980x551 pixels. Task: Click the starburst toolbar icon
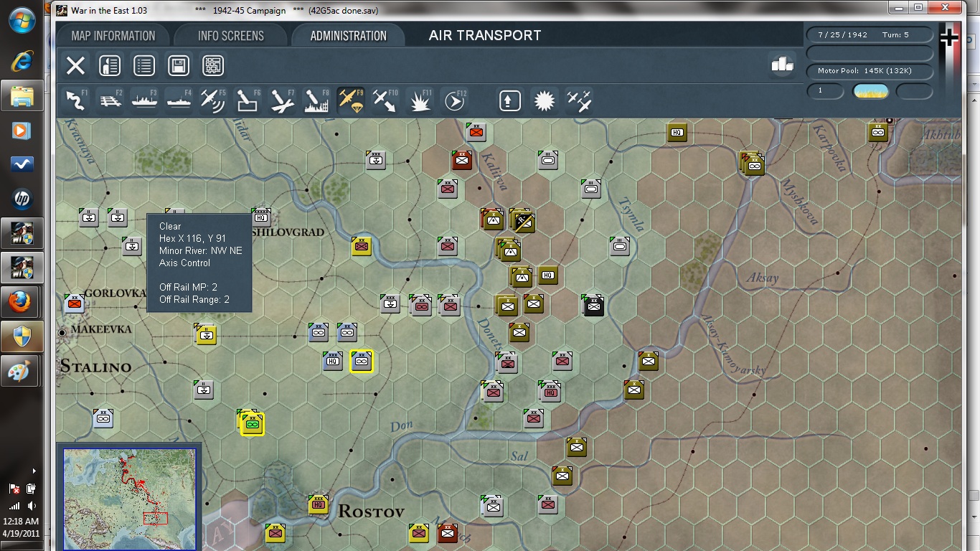[x=545, y=100]
